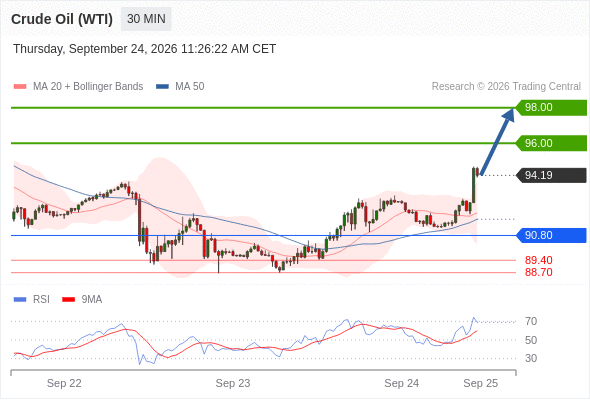This screenshot has width=590, height=400.
Task: Click the blue upward forecast arrow
Action: pos(497,141)
